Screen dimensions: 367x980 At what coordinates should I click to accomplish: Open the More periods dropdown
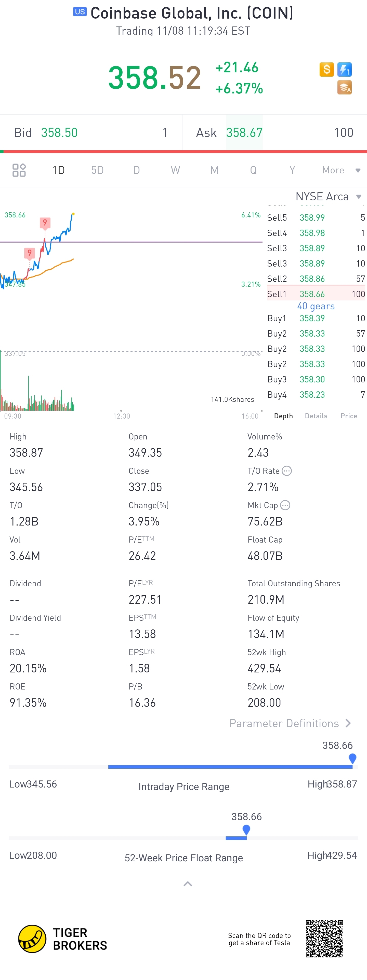pos(341,170)
